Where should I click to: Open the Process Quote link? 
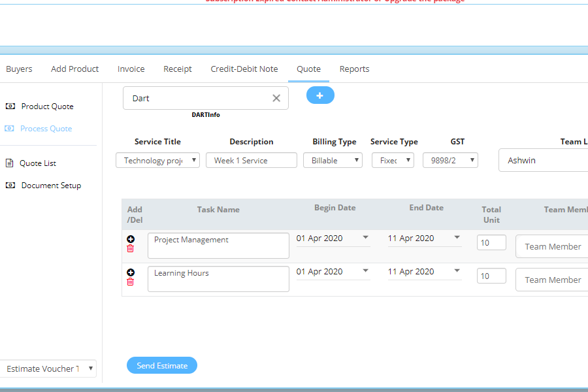(46, 129)
